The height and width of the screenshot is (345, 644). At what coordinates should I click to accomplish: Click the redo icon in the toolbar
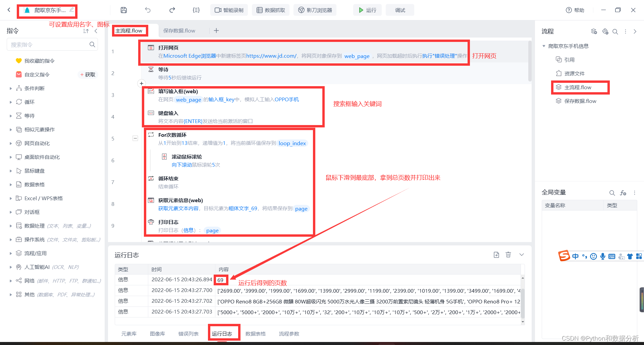172,10
